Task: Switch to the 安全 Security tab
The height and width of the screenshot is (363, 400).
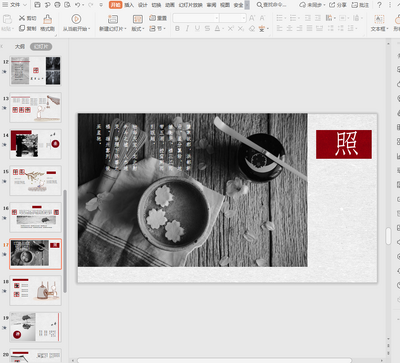Action: click(x=238, y=5)
